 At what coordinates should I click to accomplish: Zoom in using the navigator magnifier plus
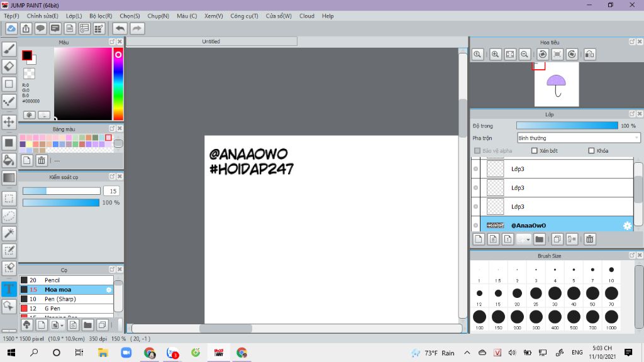(496, 54)
